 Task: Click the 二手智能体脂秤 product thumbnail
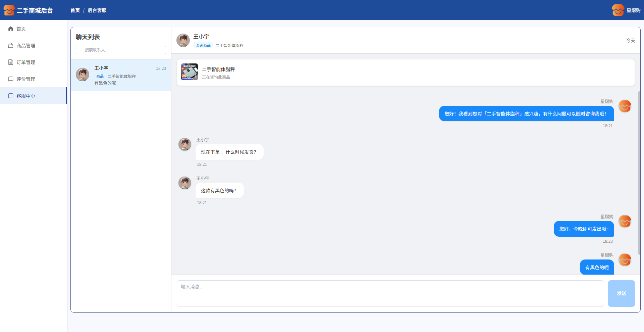click(x=190, y=72)
